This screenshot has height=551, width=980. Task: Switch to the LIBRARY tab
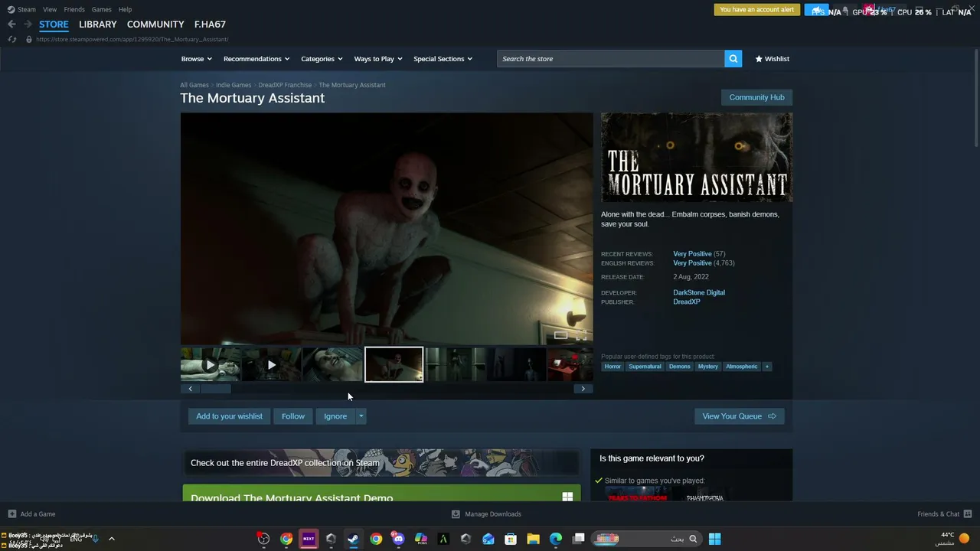click(98, 24)
